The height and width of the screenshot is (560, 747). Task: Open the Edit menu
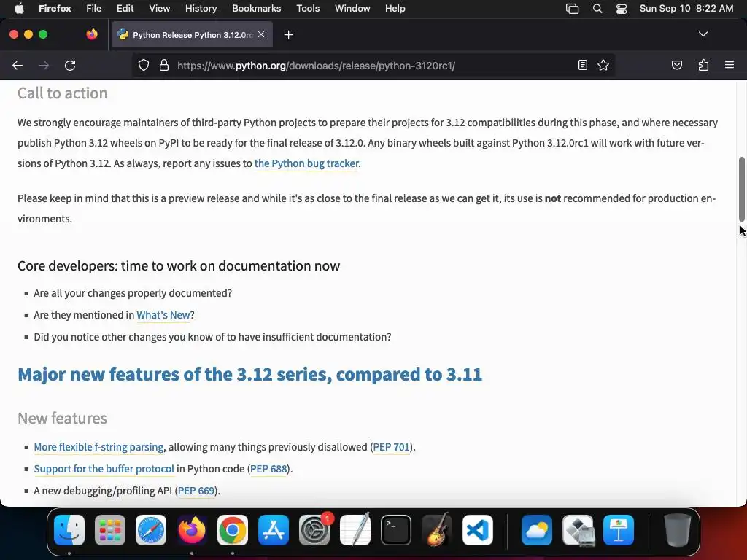pyautogui.click(x=125, y=9)
